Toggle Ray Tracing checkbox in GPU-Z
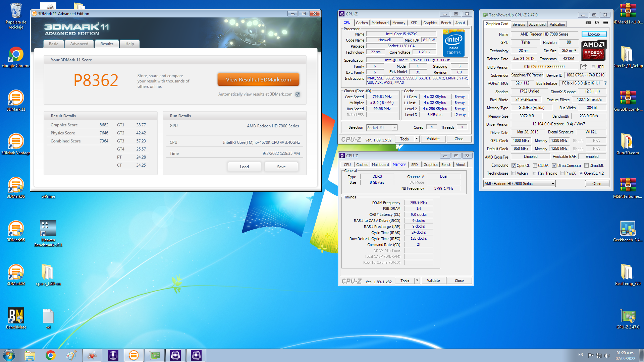 click(535, 173)
